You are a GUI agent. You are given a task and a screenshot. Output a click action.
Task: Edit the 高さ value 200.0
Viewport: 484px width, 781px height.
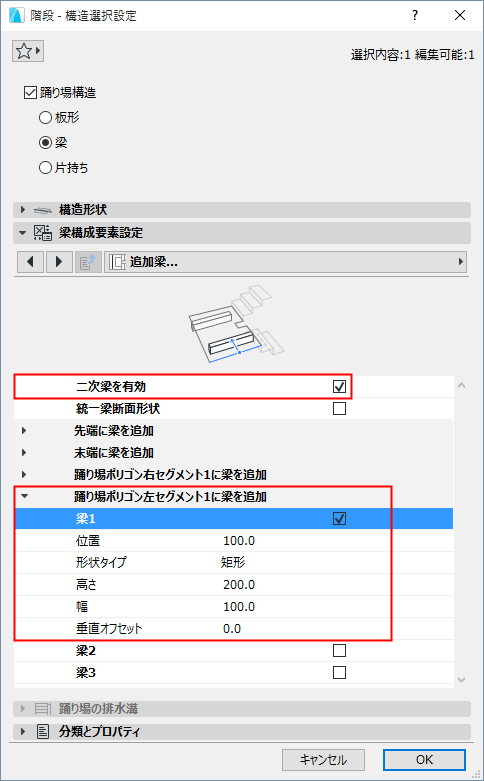239,585
